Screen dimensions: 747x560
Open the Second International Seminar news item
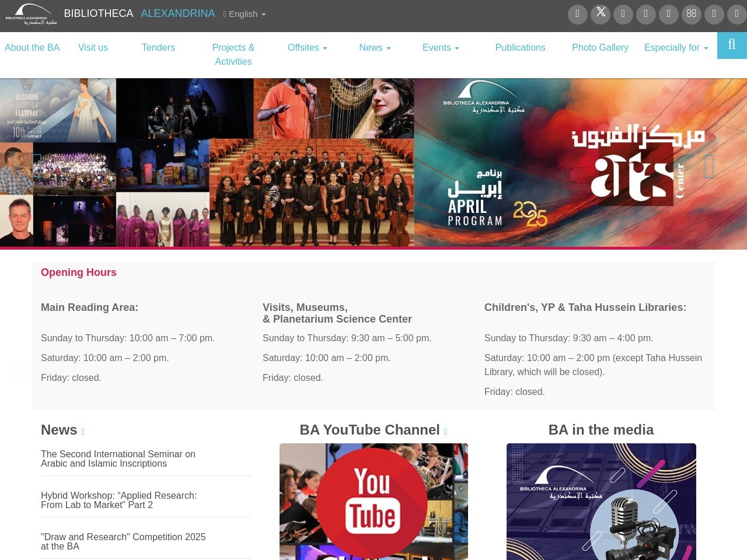click(118, 459)
